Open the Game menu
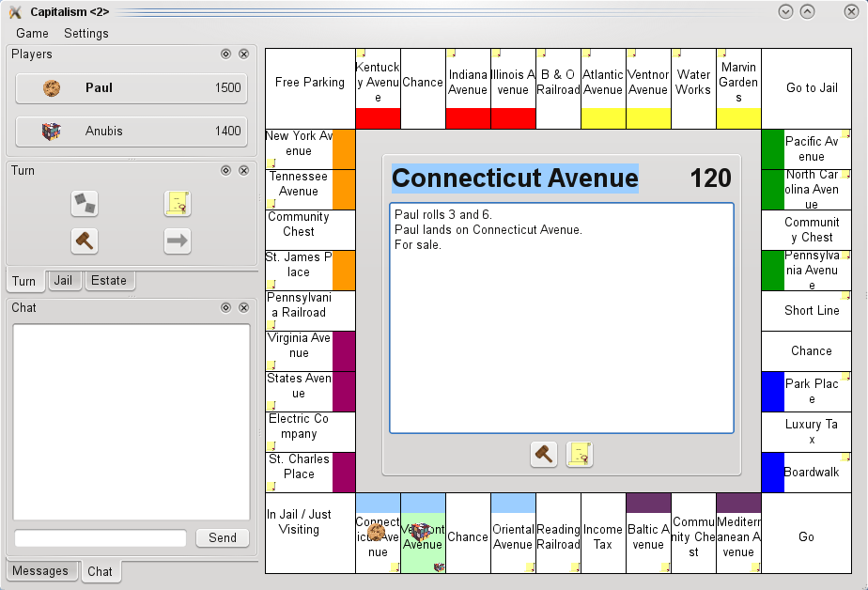 tap(32, 33)
